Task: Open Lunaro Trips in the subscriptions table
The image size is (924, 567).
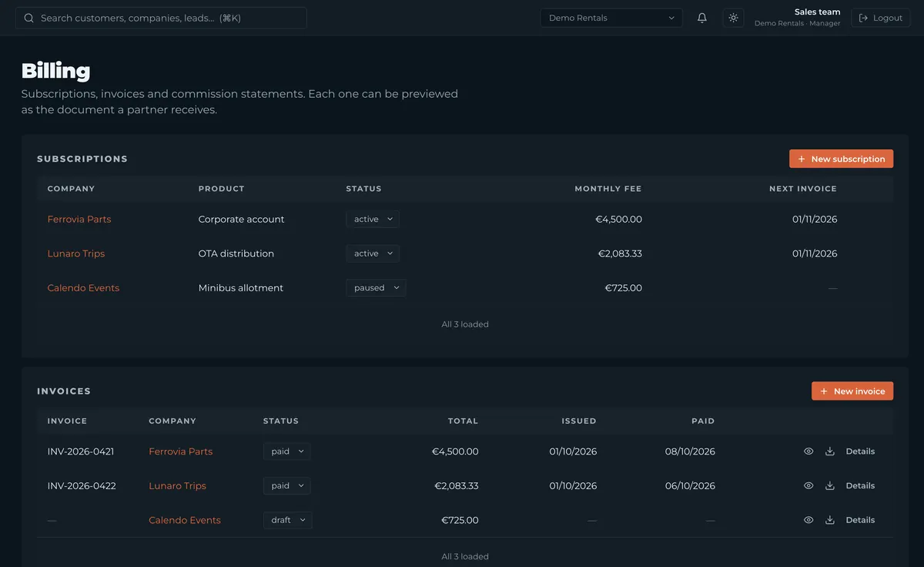Action: point(76,253)
